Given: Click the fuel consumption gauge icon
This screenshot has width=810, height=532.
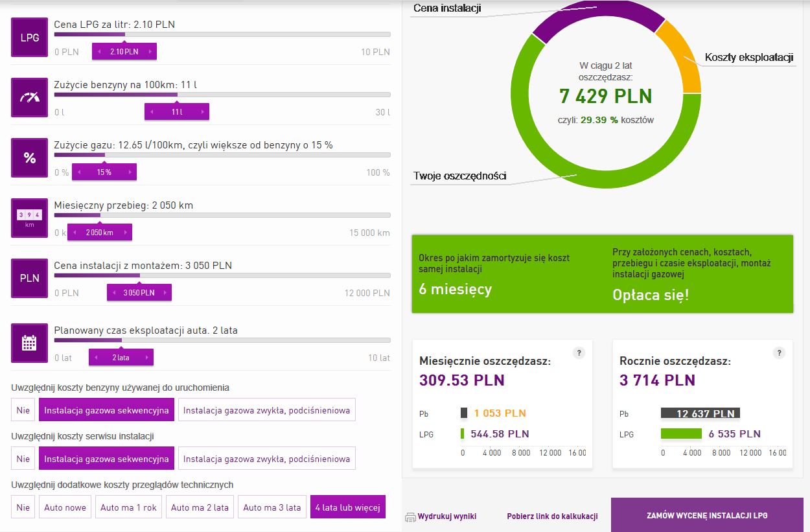Looking at the screenshot, I should coord(30,98).
